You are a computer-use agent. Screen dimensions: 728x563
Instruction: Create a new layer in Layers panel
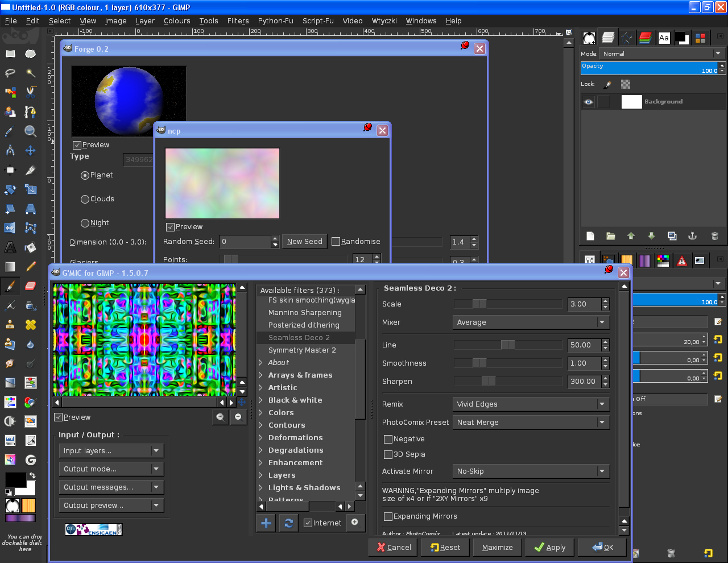point(590,236)
